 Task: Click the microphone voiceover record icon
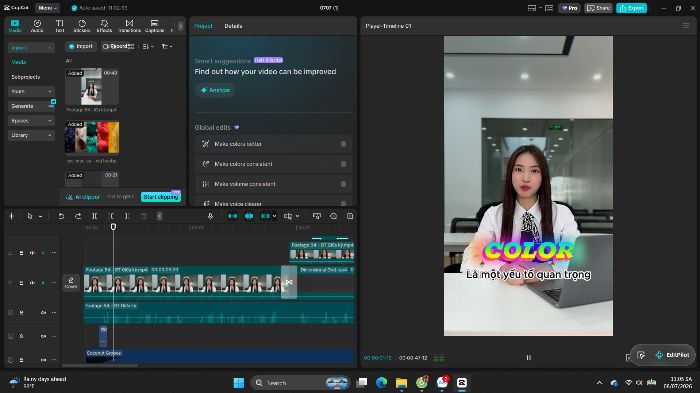point(210,216)
